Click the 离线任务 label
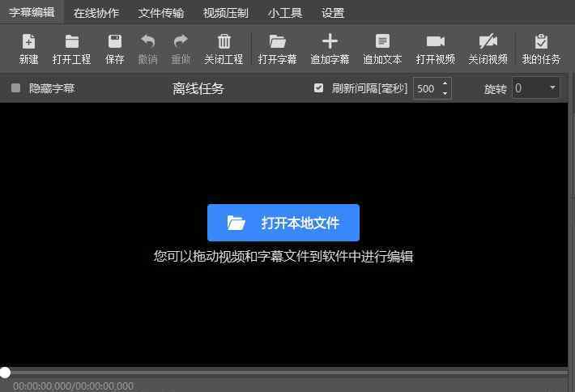This screenshot has width=575, height=392. pos(198,88)
